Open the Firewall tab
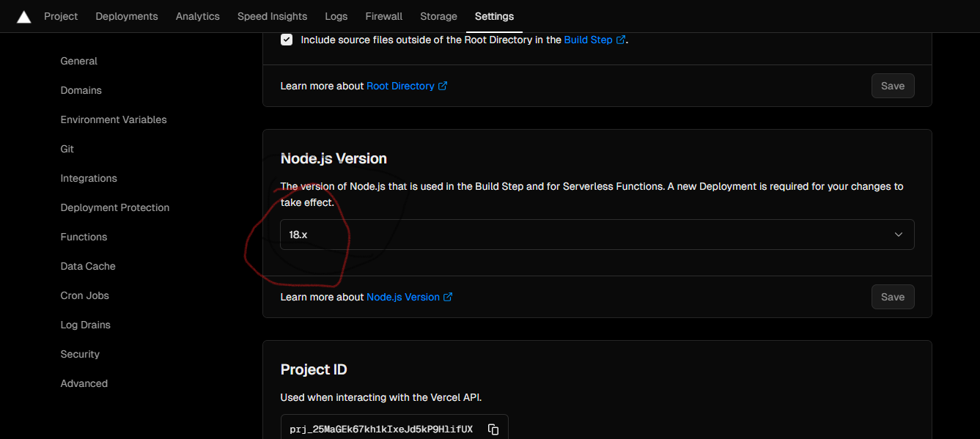Viewport: 980px width, 439px height. tap(383, 16)
